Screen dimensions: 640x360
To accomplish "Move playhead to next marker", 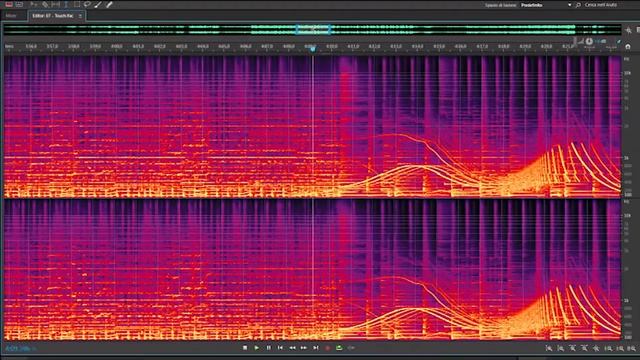I will 316,348.
